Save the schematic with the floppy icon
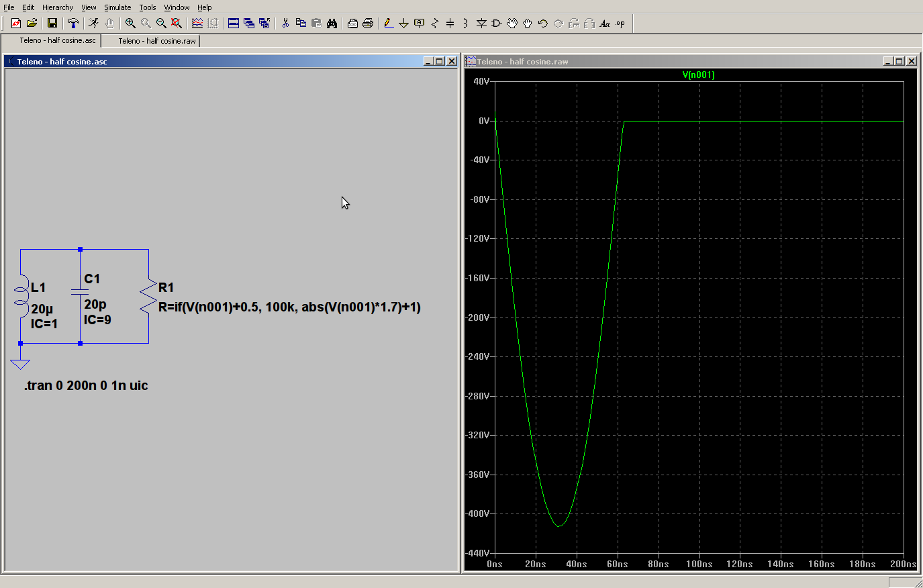 [52, 23]
